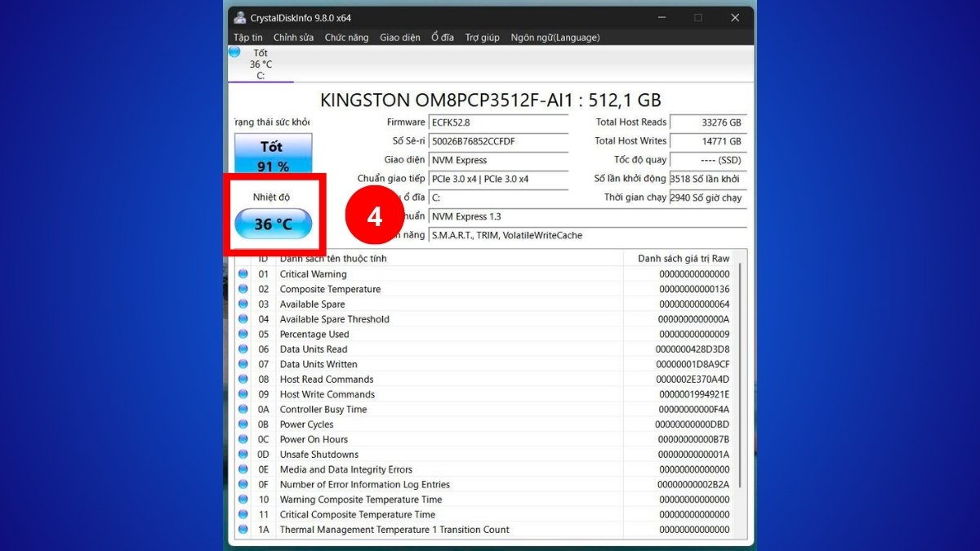Open the Chỉnh sửa menu
Screen dimensions: 980x551
coord(293,38)
